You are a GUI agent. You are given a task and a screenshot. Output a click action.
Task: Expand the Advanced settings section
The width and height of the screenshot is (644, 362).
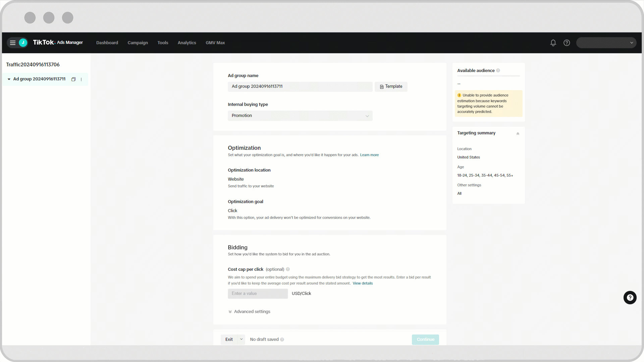point(249,311)
